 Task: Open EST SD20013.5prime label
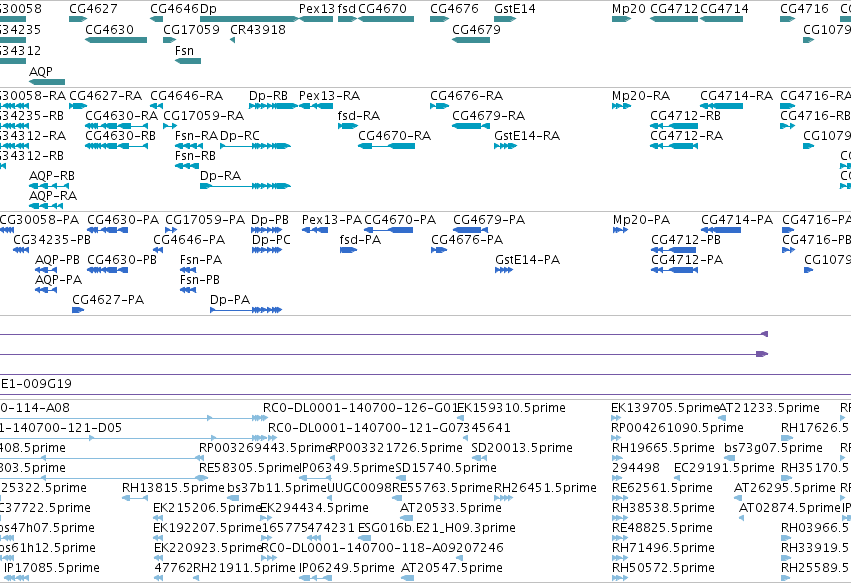(522, 448)
